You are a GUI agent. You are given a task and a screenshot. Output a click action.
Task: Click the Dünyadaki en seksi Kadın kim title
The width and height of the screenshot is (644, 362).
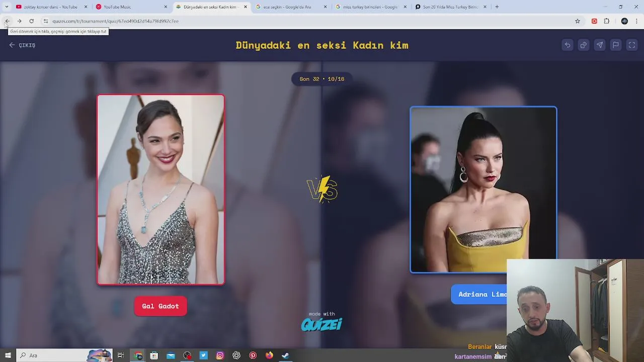coord(322,45)
